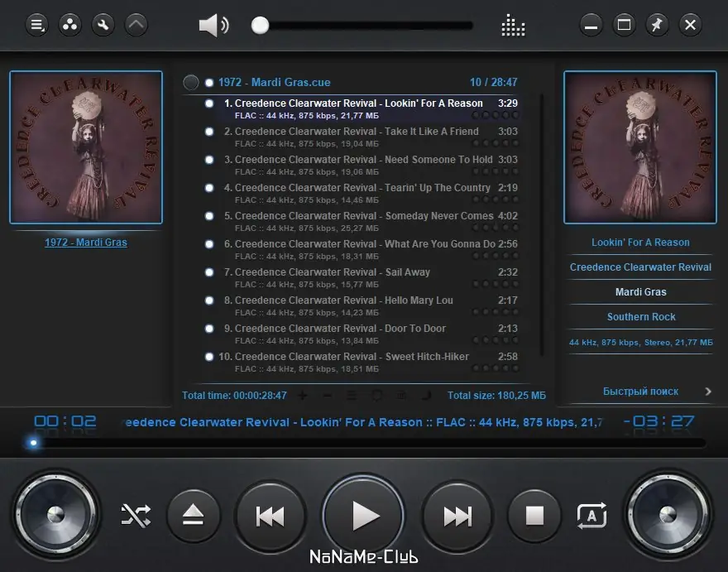The width and height of the screenshot is (728, 572).
Task: Start playback with the Play button
Action: pyautogui.click(x=363, y=516)
